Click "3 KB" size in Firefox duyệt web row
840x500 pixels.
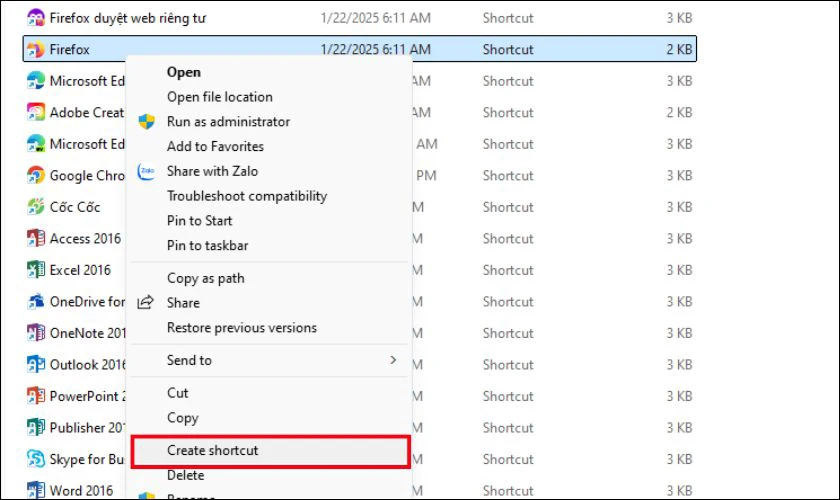pyautogui.click(x=679, y=18)
